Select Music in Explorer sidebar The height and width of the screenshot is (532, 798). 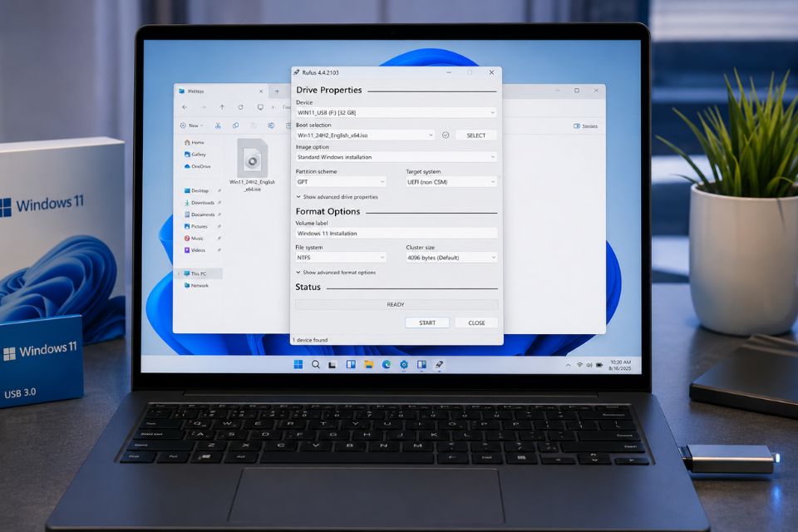194,239
